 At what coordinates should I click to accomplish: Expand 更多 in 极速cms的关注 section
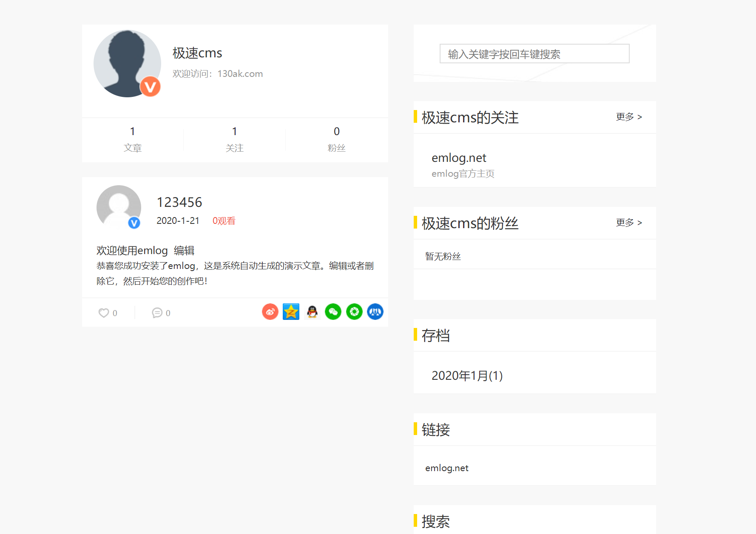pyautogui.click(x=628, y=117)
